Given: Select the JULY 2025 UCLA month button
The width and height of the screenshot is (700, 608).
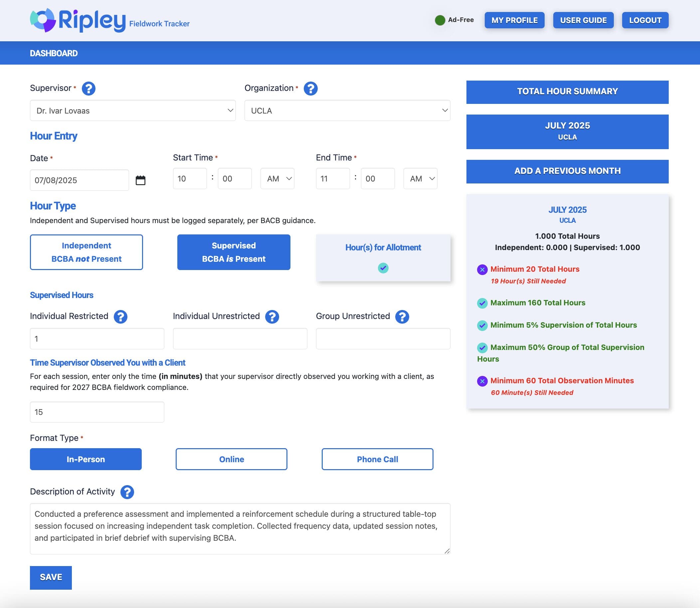Looking at the screenshot, I should [x=568, y=132].
